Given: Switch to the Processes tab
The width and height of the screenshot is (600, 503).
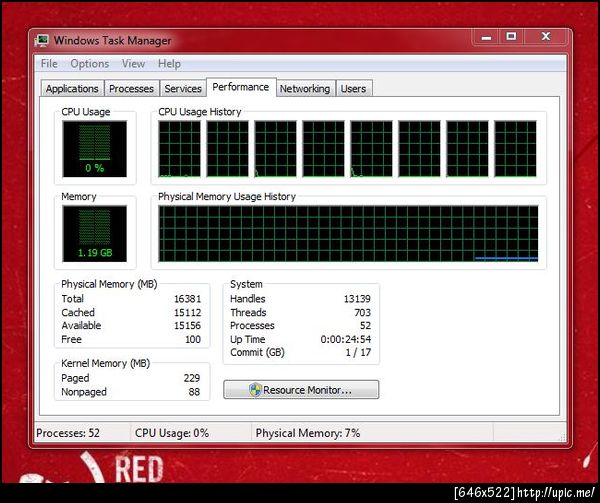Looking at the screenshot, I should coord(132,88).
